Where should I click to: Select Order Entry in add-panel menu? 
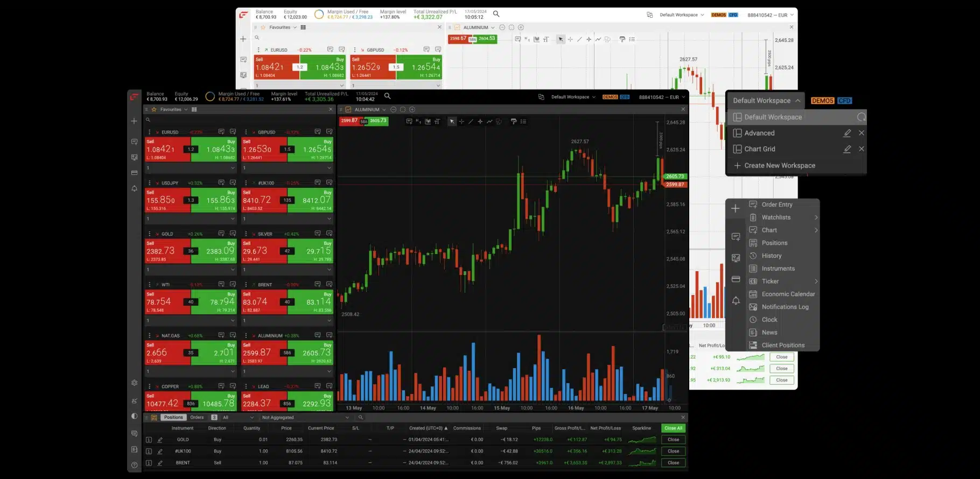pos(777,205)
